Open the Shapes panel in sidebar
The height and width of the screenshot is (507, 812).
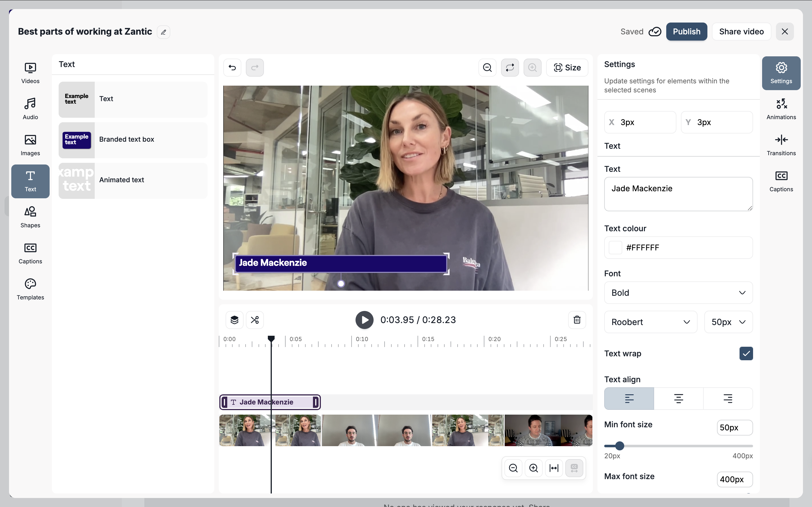(x=30, y=217)
